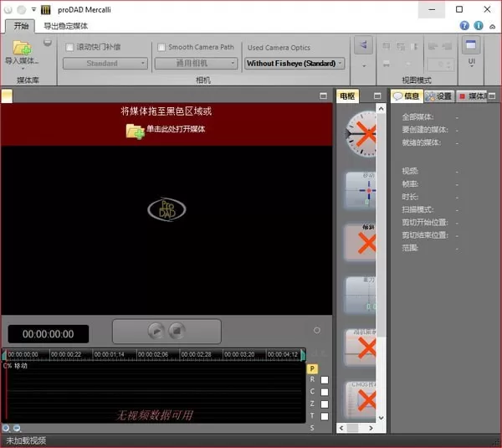Click the tilt gadget with red X

click(x=361, y=243)
